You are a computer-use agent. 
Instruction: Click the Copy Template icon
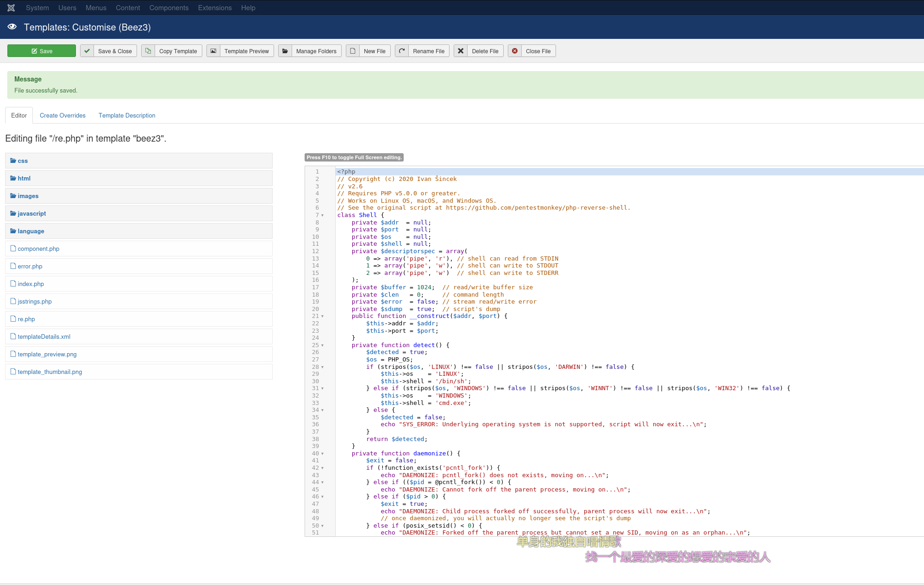(x=148, y=51)
